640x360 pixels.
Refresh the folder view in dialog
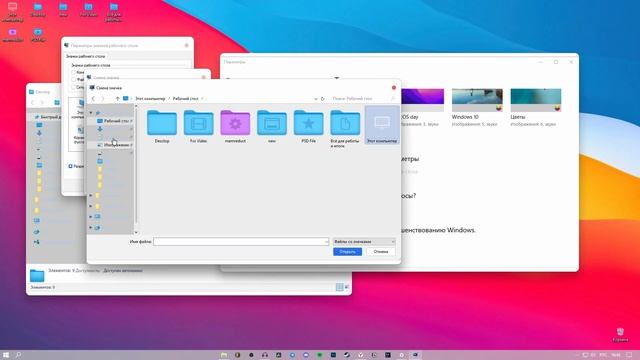(322, 99)
